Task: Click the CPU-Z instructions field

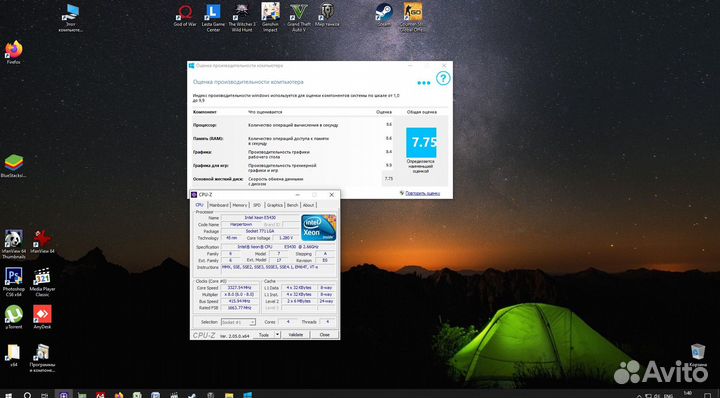Action: (278, 269)
